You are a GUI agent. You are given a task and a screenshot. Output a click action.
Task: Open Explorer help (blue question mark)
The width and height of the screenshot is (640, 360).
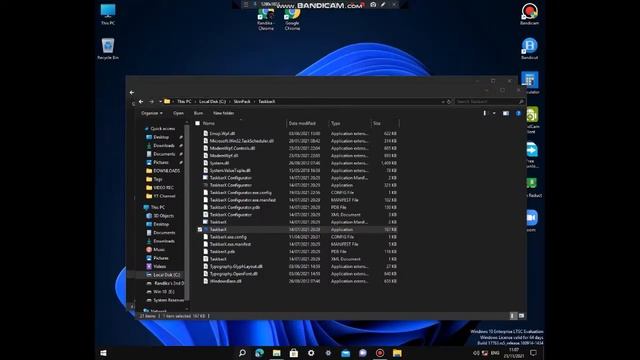point(518,113)
